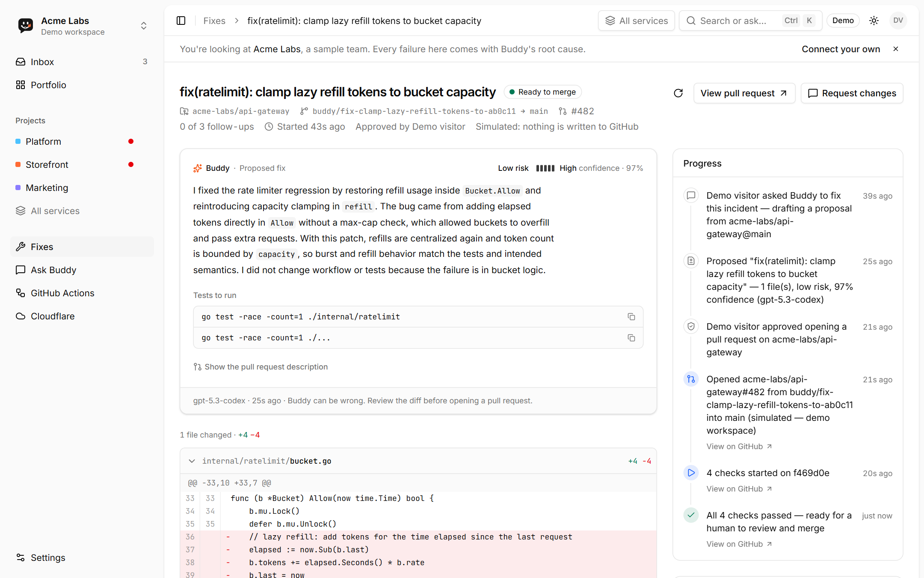Show the pull request description
Screen dimensions: 924x578
(261, 367)
